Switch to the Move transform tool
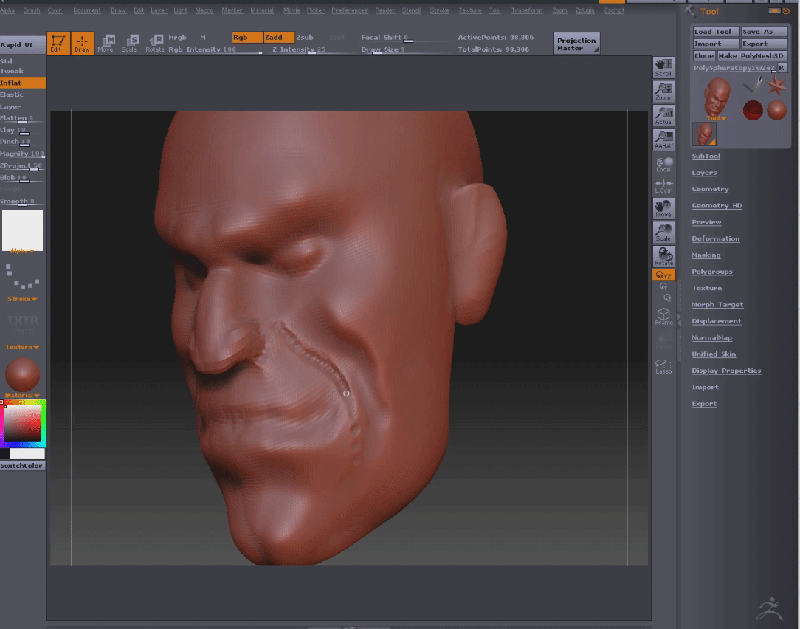The width and height of the screenshot is (800, 629). click(106, 43)
